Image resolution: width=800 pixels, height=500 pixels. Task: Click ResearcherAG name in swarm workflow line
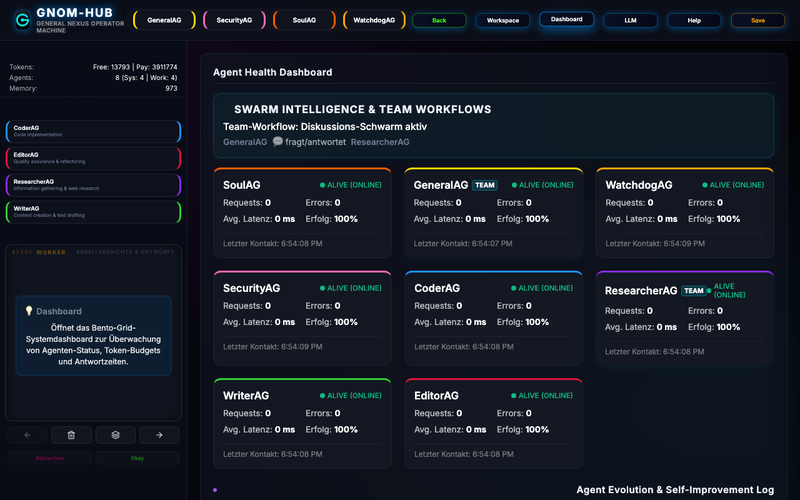(x=380, y=142)
